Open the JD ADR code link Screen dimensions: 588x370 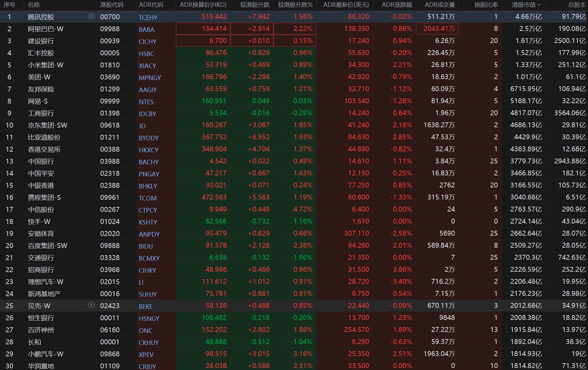[142, 126]
